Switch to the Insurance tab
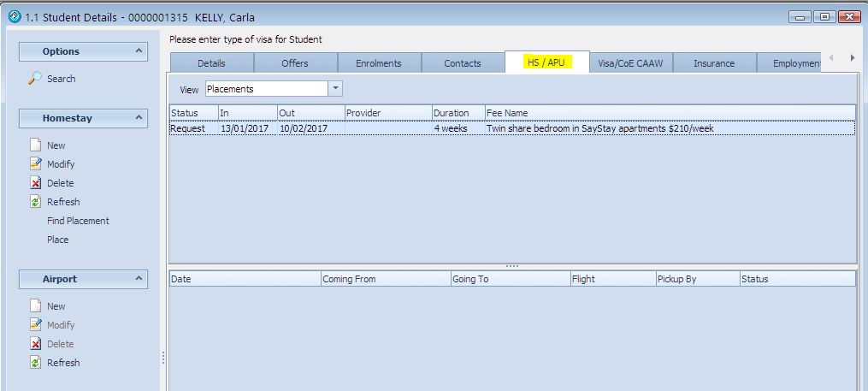 pos(714,63)
